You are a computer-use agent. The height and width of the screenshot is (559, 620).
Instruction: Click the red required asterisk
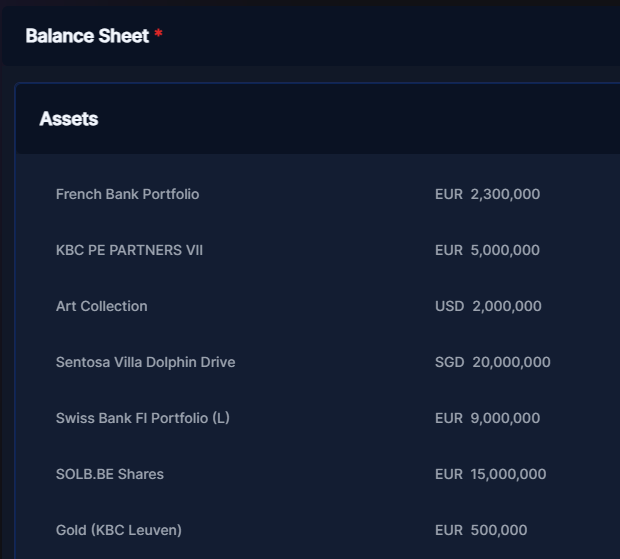[x=158, y=33]
